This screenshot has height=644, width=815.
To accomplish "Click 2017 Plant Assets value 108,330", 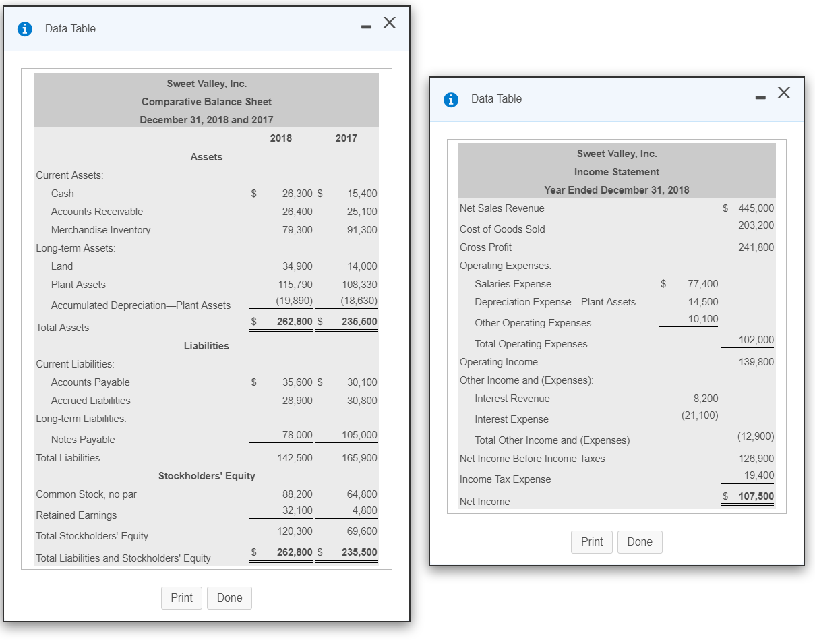I will [360, 285].
